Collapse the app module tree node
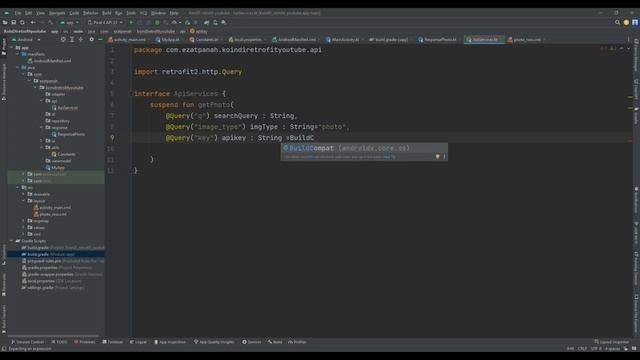 point(11,48)
